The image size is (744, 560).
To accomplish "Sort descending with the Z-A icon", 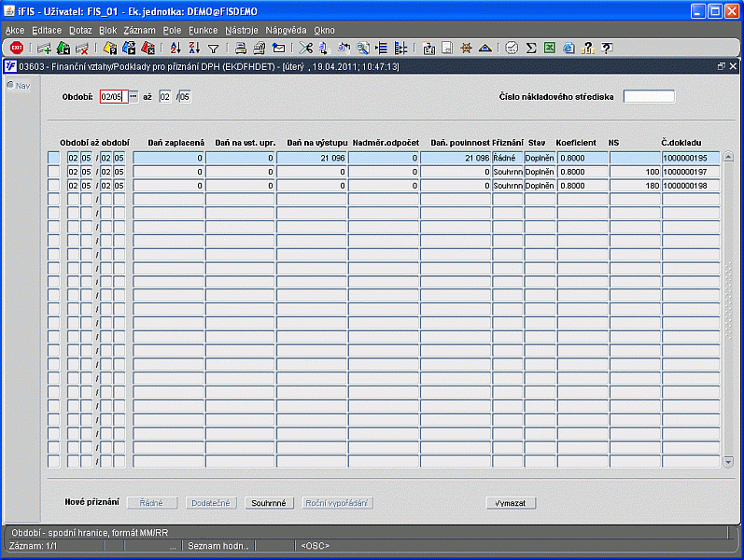I will point(194,48).
